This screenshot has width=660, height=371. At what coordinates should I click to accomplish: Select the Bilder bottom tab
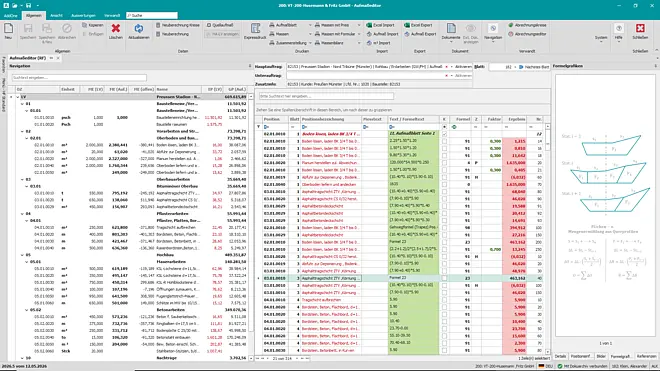[601, 356]
